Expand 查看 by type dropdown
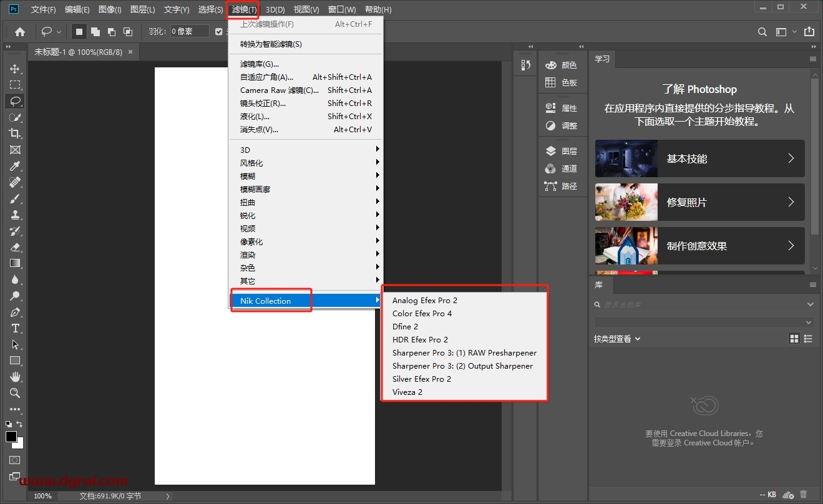Image resolution: width=823 pixels, height=504 pixels. [x=618, y=339]
